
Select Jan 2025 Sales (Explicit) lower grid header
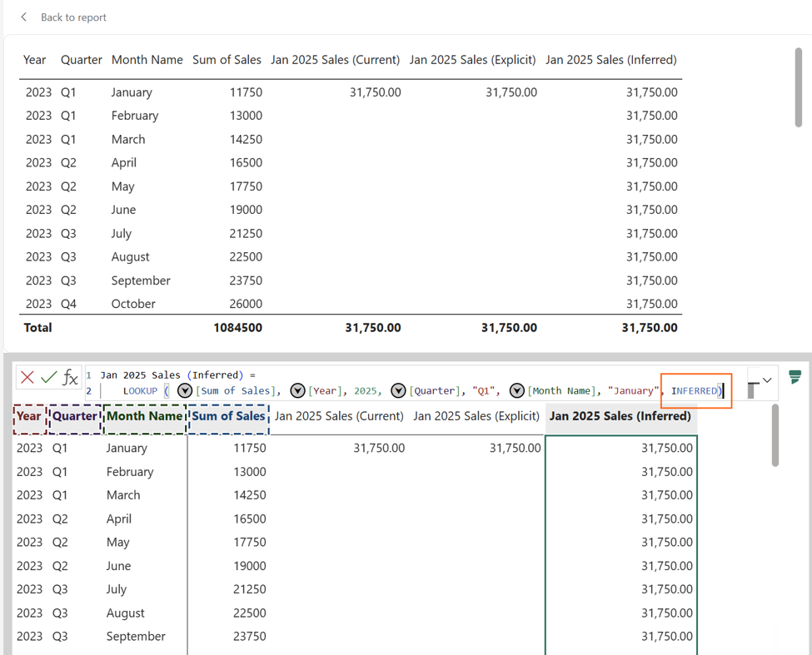pos(476,416)
